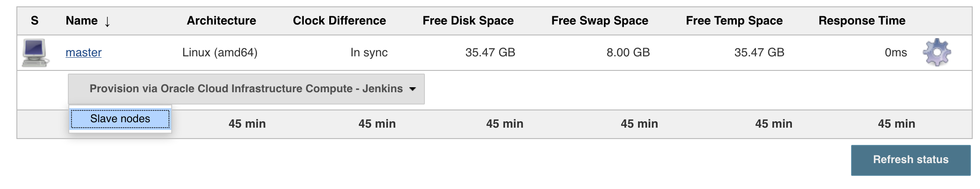This screenshot has width=980, height=189.
Task: Sort by Free Swap Space column
Action: click(x=599, y=21)
